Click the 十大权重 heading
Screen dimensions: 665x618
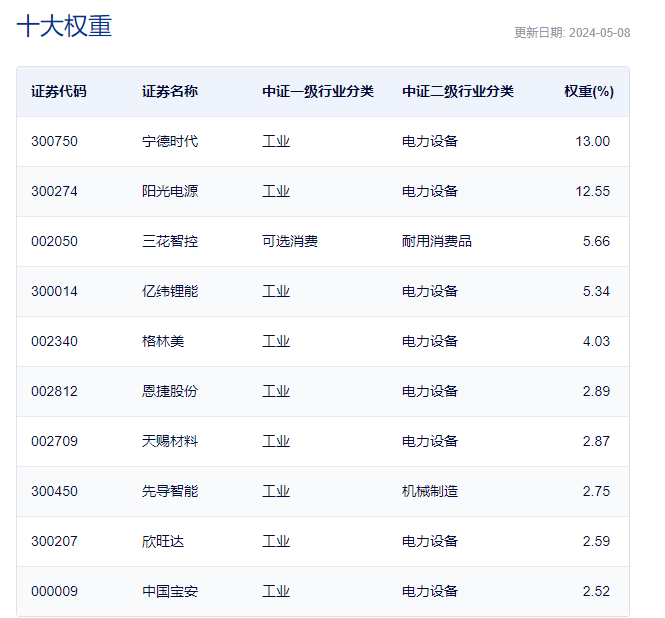(x=64, y=26)
